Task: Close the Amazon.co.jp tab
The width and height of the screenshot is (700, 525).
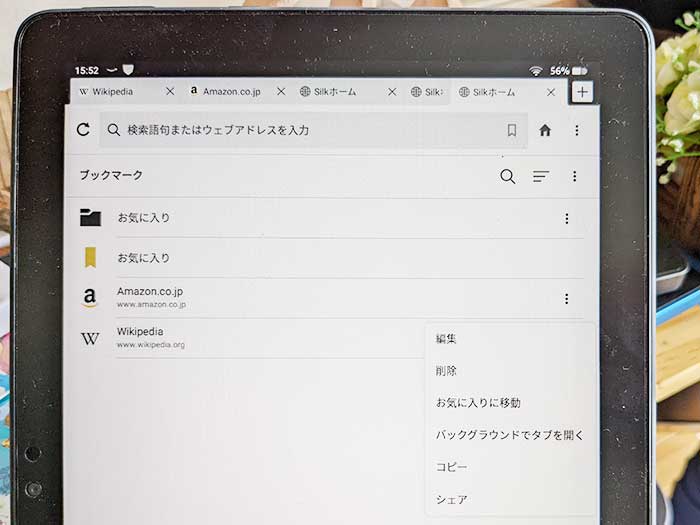Action: pos(281,92)
